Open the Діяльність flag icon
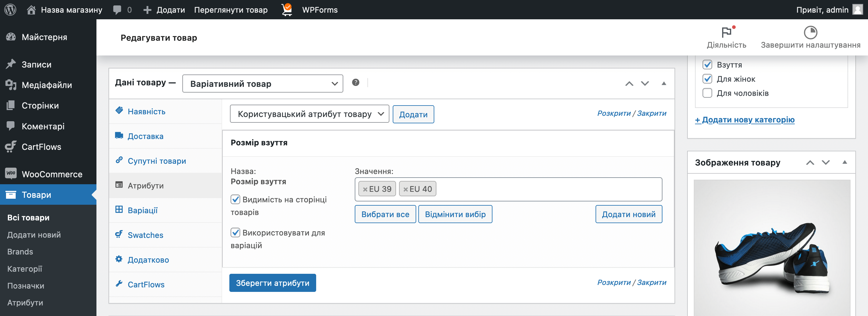The image size is (868, 316). point(726,32)
